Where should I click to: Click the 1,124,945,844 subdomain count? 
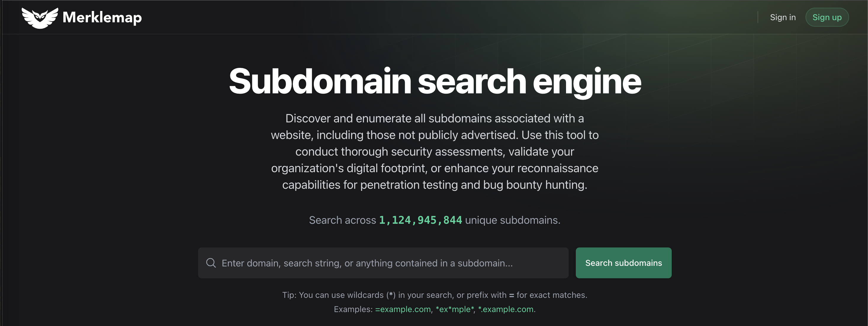[420, 220]
